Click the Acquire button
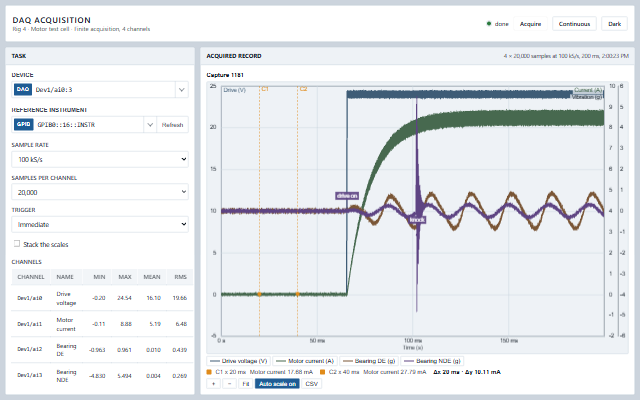 [x=530, y=24]
